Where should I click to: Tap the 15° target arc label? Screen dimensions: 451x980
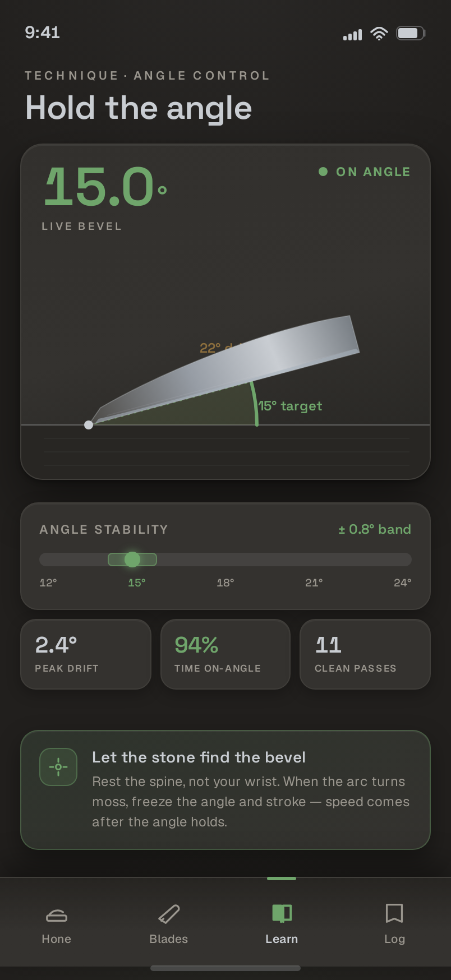coord(290,406)
